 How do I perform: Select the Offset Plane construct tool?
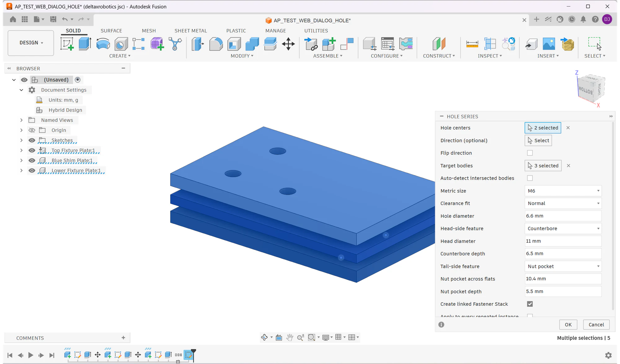pyautogui.click(x=439, y=44)
